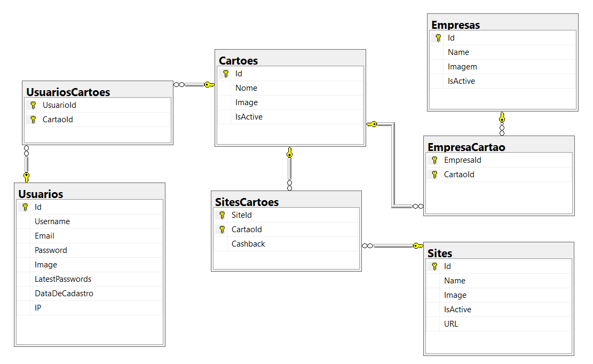Click the key icon beside Usuarios Id
The image size is (593, 364).
(x=25, y=207)
